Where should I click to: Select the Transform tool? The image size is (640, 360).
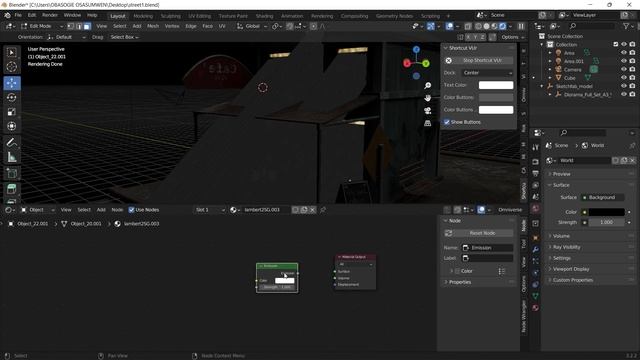11,126
